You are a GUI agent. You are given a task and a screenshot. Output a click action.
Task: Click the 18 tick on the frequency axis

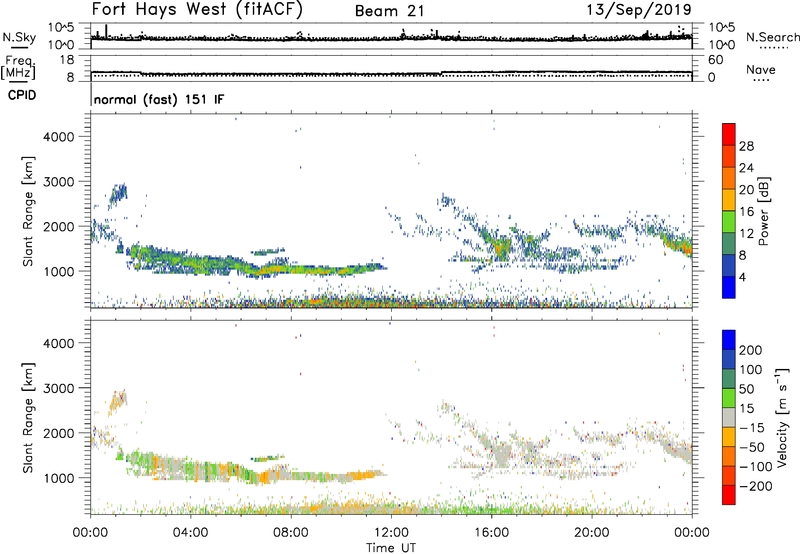[x=66, y=60]
